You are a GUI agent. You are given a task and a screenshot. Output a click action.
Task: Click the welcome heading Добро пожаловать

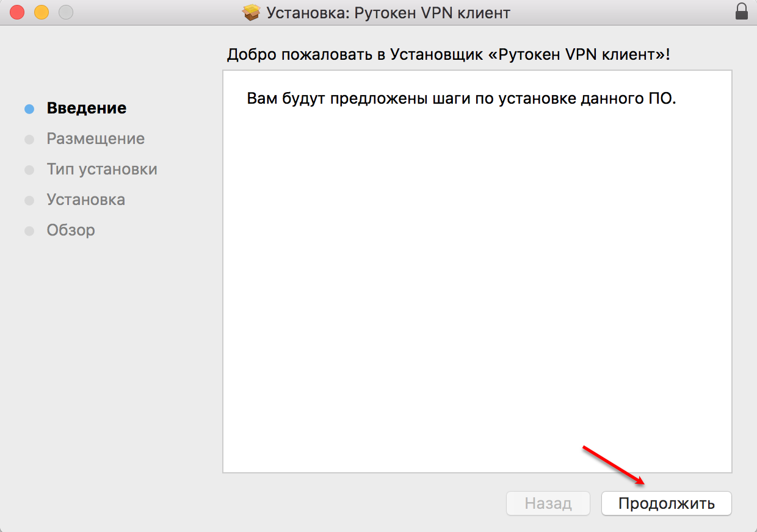(x=448, y=54)
